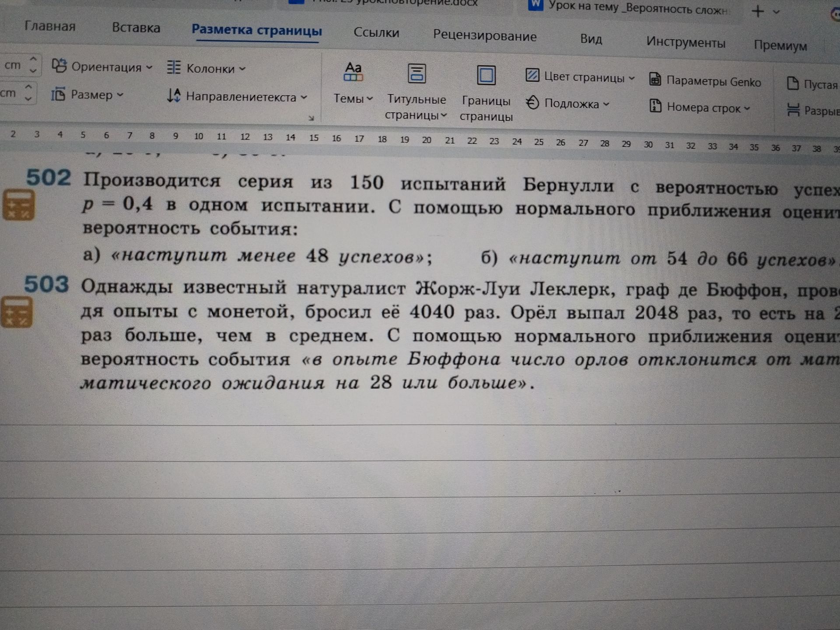Click the Номера строк icon
840x630 pixels.
(655, 105)
